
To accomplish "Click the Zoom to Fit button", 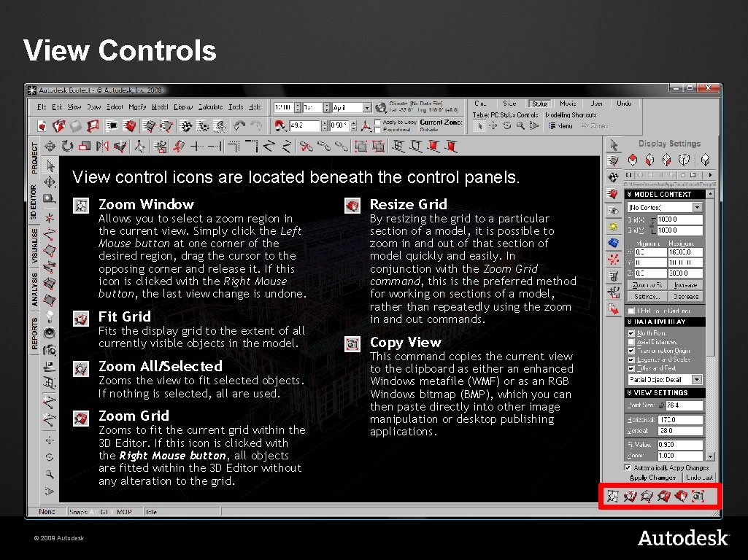I will click(x=648, y=285).
